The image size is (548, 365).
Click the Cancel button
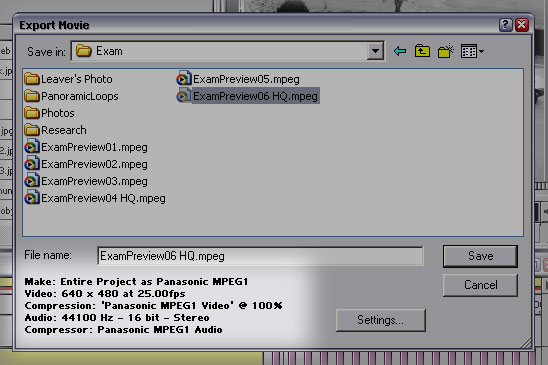[481, 285]
